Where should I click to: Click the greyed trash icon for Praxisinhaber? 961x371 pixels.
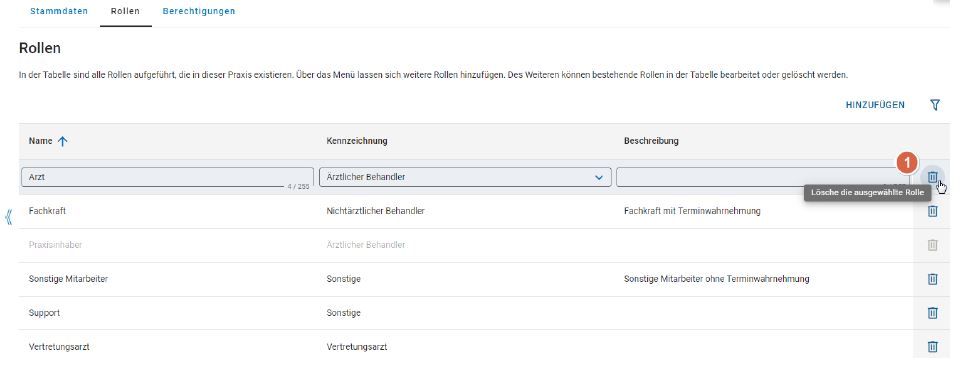coord(932,245)
